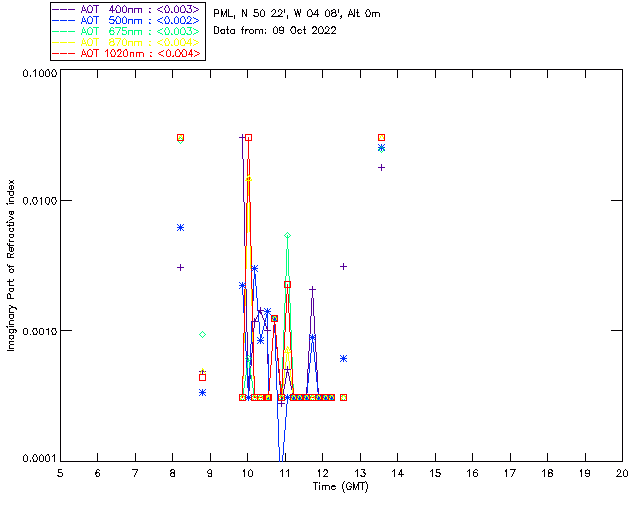This screenshot has width=640, height=512.
Task: Click the 0.0100 y-axis tick label
Action: (40, 201)
